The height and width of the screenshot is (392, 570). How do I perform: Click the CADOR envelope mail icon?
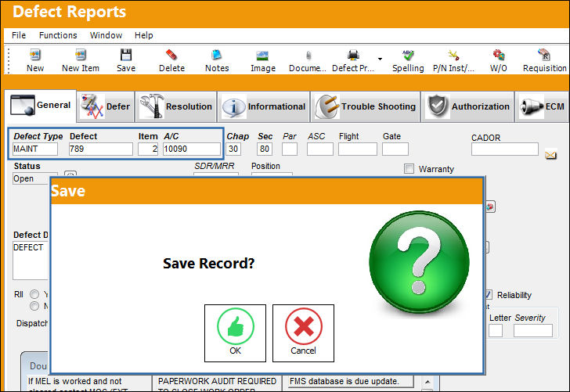click(x=550, y=156)
